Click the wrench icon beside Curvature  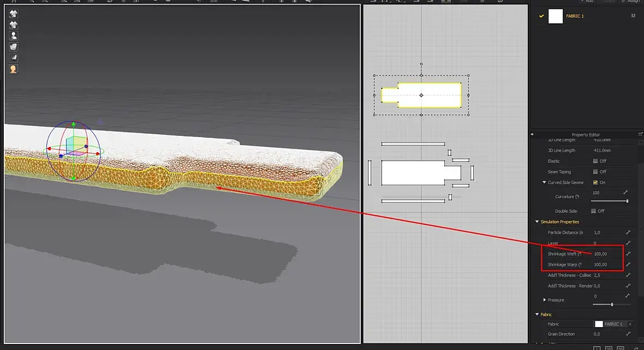click(625, 192)
